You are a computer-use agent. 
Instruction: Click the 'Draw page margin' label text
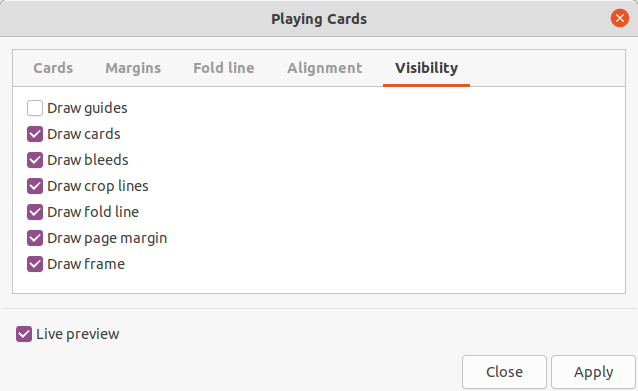pos(107,238)
